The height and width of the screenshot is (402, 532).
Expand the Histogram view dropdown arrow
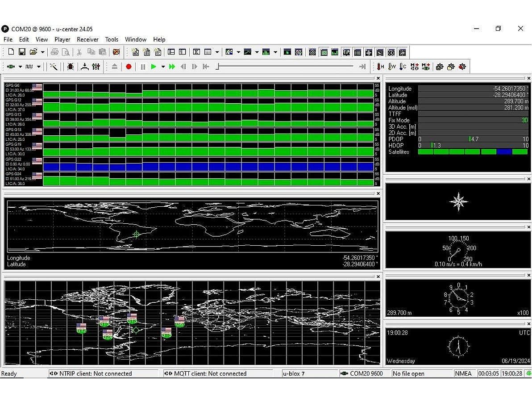click(x=275, y=52)
